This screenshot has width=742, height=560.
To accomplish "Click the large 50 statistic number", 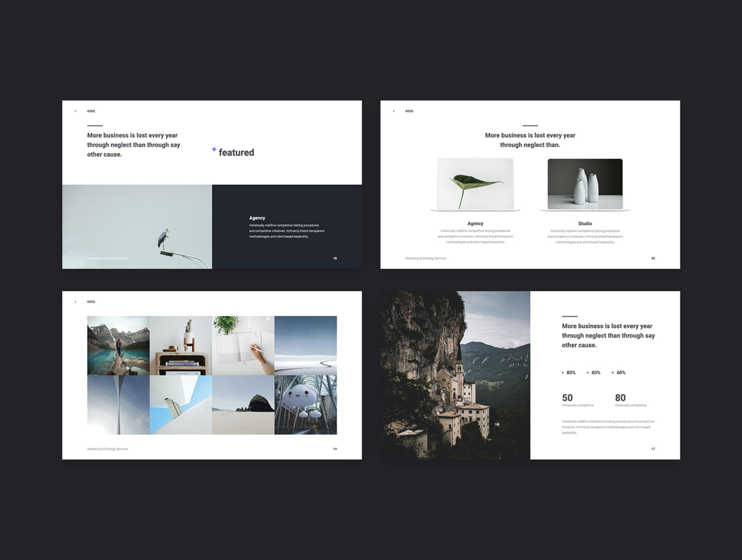I will (x=567, y=398).
